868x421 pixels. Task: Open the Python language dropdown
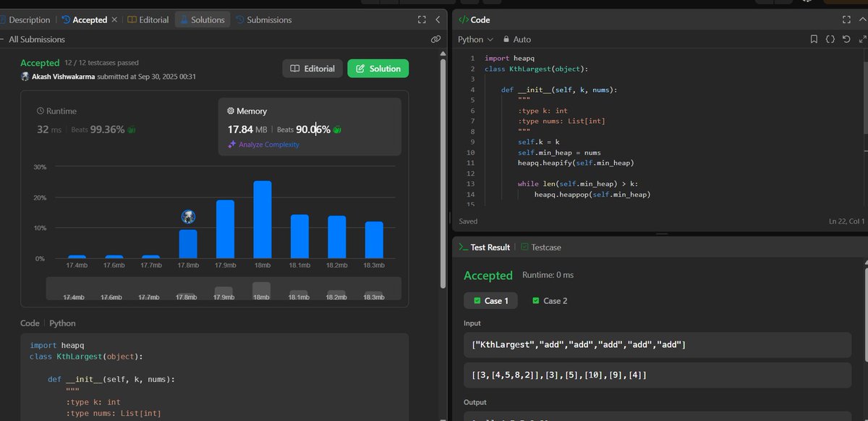(x=474, y=39)
